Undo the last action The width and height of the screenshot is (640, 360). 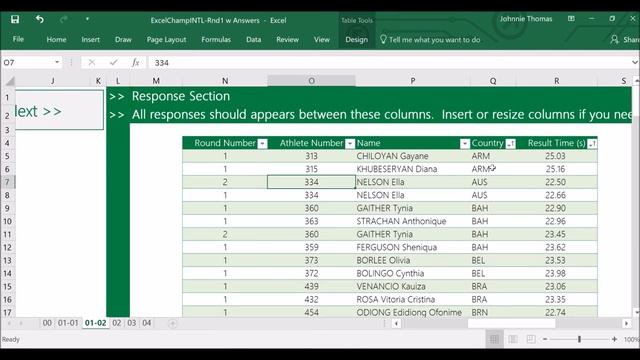pos(40,19)
